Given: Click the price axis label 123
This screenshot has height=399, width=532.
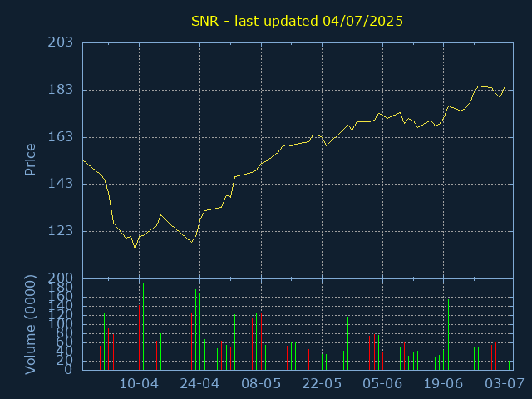Looking at the screenshot, I should point(61,231).
